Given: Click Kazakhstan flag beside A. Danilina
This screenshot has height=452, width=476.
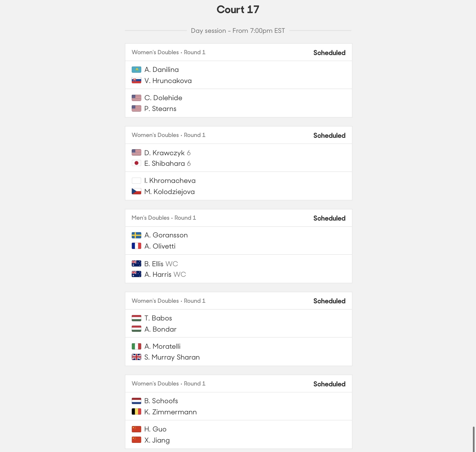Looking at the screenshot, I should 136,70.
